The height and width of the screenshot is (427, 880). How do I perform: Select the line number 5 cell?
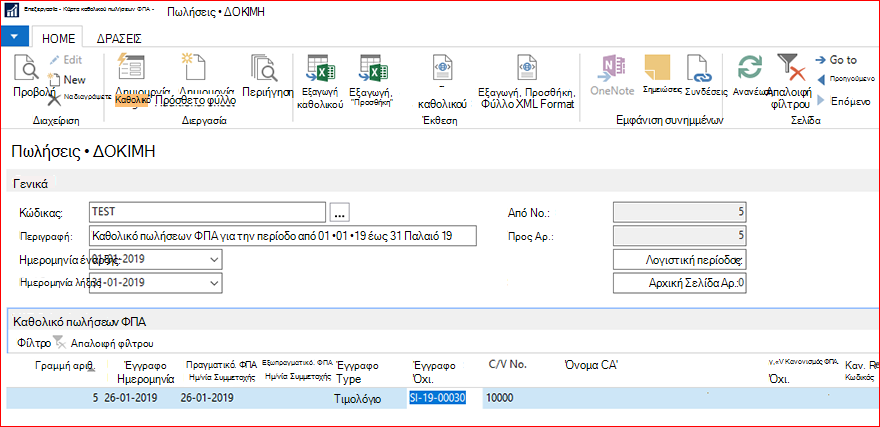(x=95, y=398)
